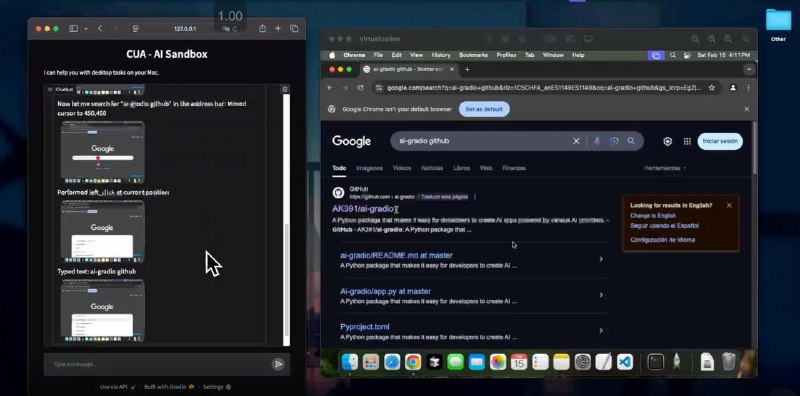The width and height of the screenshot is (800, 396).
Task: Bookmark this page with the star icon
Action: coord(712,88)
